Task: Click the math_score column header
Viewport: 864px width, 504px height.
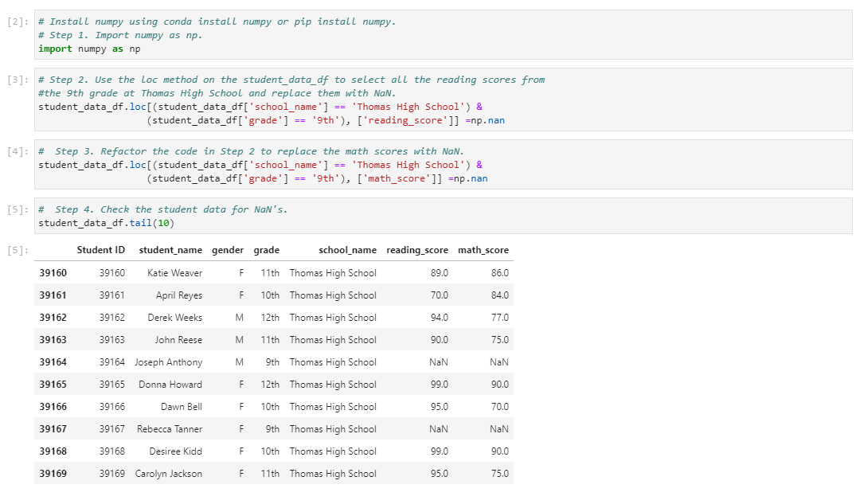Action: pos(483,250)
